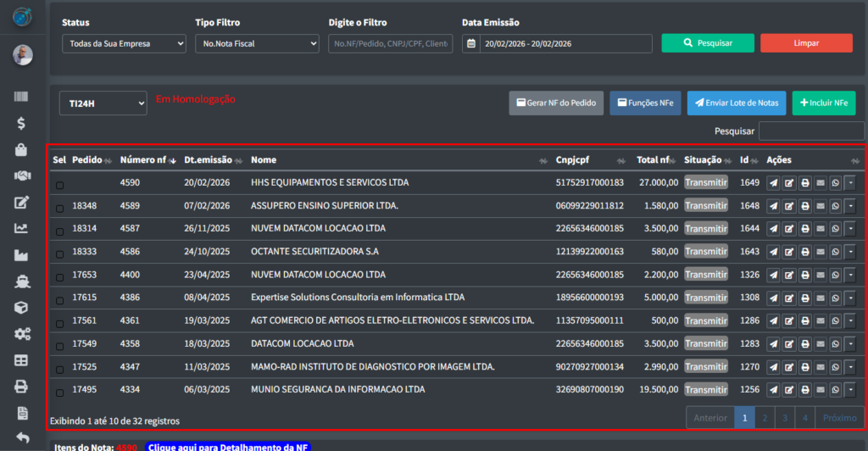Viewport: 868px width, 451px height.
Task: Click the gears settings icon in the sidebar
Action: tap(22, 334)
